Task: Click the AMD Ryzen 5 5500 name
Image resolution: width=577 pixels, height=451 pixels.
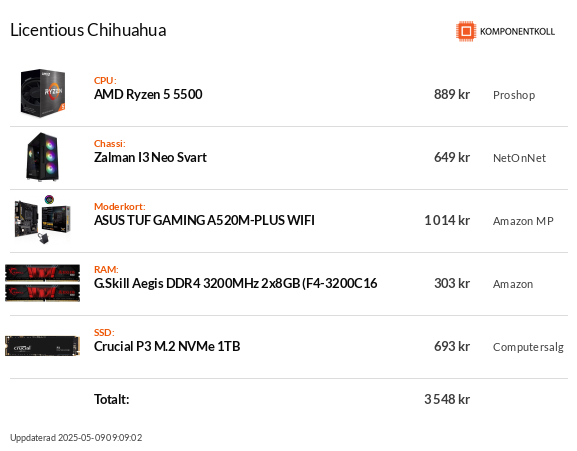Action: (148, 95)
